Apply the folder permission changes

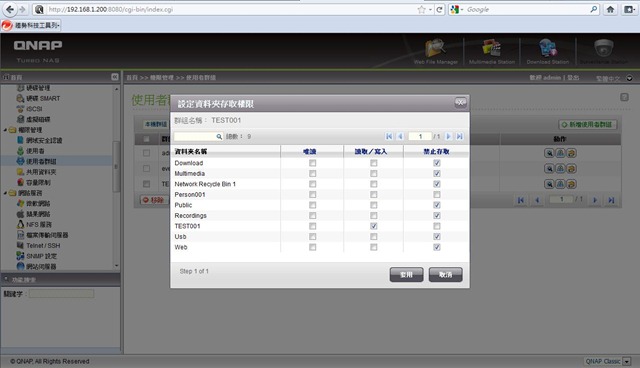tap(406, 275)
